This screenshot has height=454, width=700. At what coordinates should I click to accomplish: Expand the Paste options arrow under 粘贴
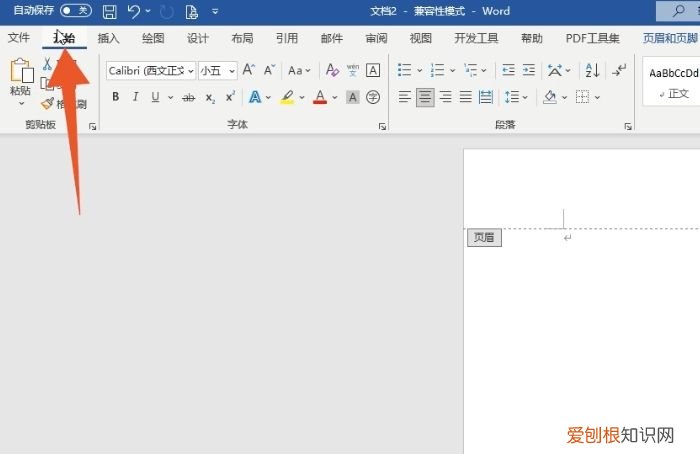tap(21, 104)
